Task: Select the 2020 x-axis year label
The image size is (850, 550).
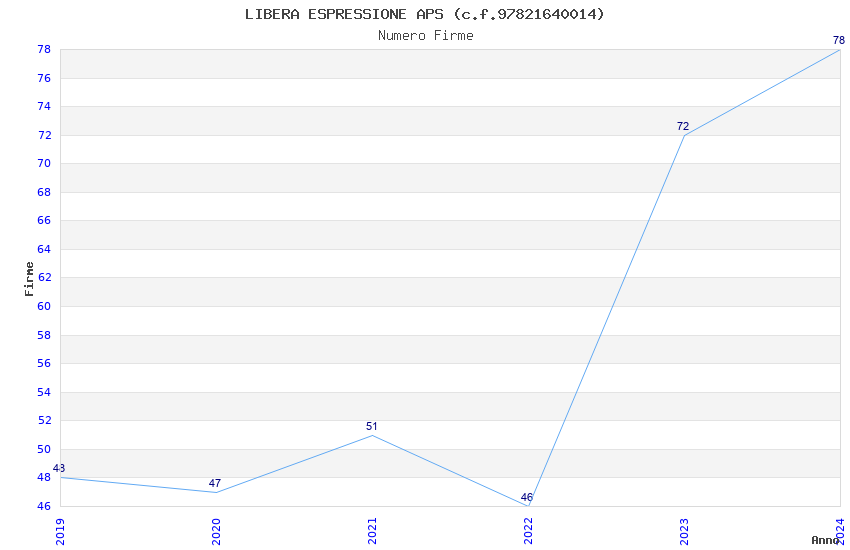Action: coord(216,532)
